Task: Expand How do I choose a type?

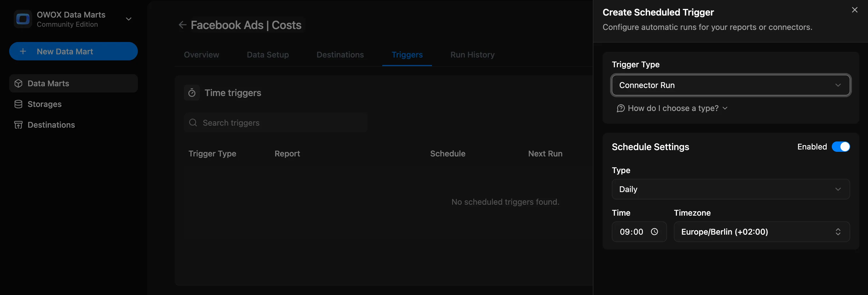Action: coord(672,108)
